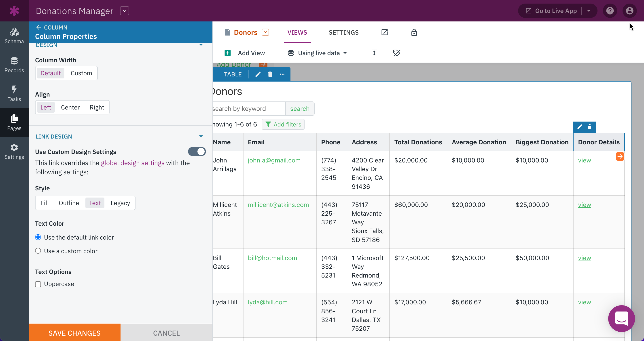Click the design brush toolbar icon
The height and width of the screenshot is (341, 644).
pyautogui.click(x=396, y=53)
